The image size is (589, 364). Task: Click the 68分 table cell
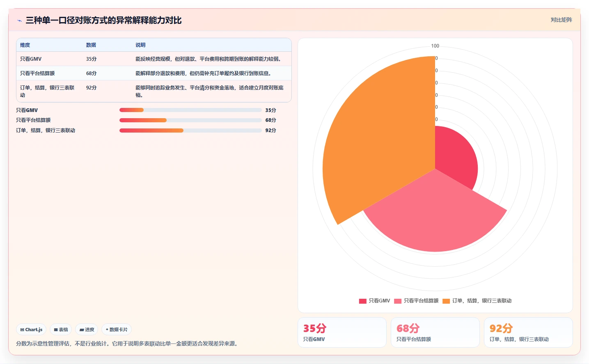point(92,73)
